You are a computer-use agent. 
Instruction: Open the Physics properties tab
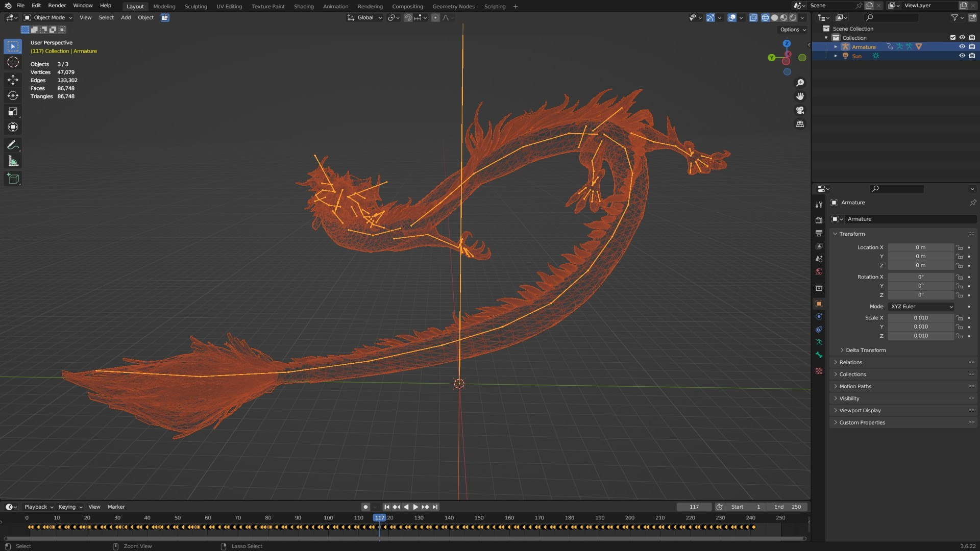tap(819, 316)
